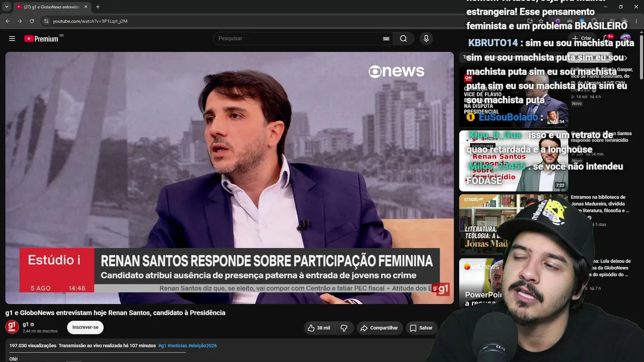Image resolution: width=644 pixels, height=362 pixels.
Task: Open the #eleição2026 hashtag link
Action: [203, 345]
